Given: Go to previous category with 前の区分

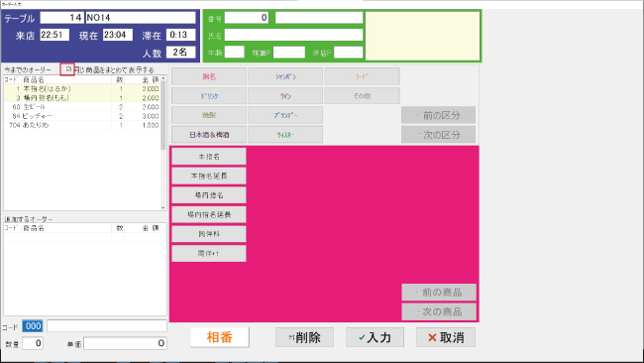Looking at the screenshot, I should (438, 115).
